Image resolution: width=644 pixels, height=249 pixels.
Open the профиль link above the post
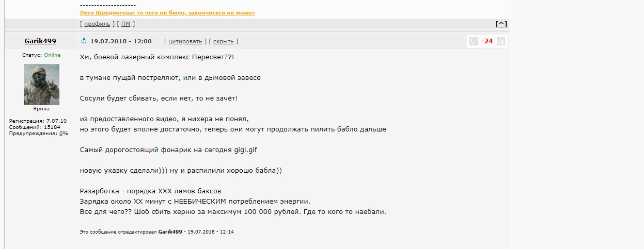97,24
